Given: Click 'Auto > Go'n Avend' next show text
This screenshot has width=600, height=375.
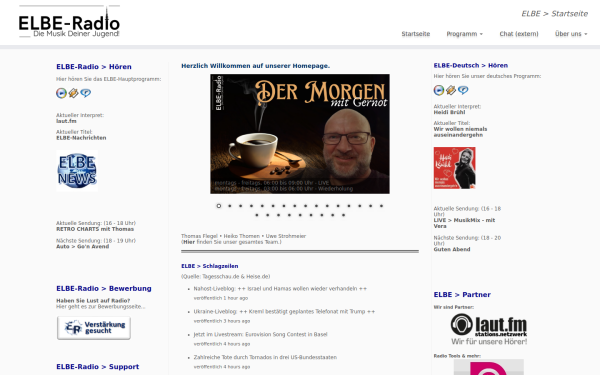Looking at the screenshot, I should pyautogui.click(x=83, y=247).
